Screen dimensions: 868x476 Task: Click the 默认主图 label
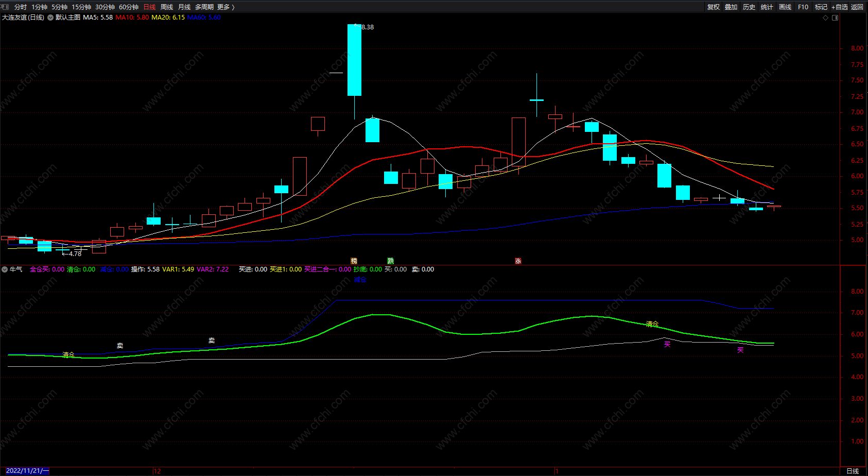click(x=68, y=18)
